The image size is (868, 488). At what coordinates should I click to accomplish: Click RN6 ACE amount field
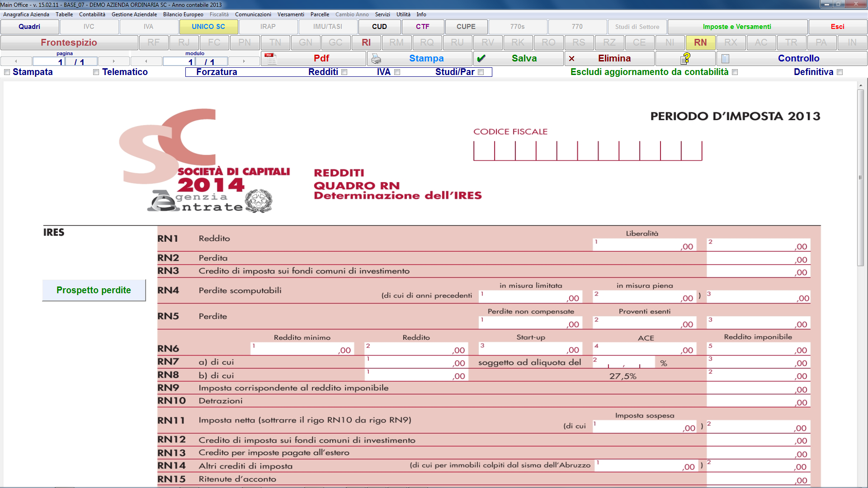pyautogui.click(x=644, y=349)
